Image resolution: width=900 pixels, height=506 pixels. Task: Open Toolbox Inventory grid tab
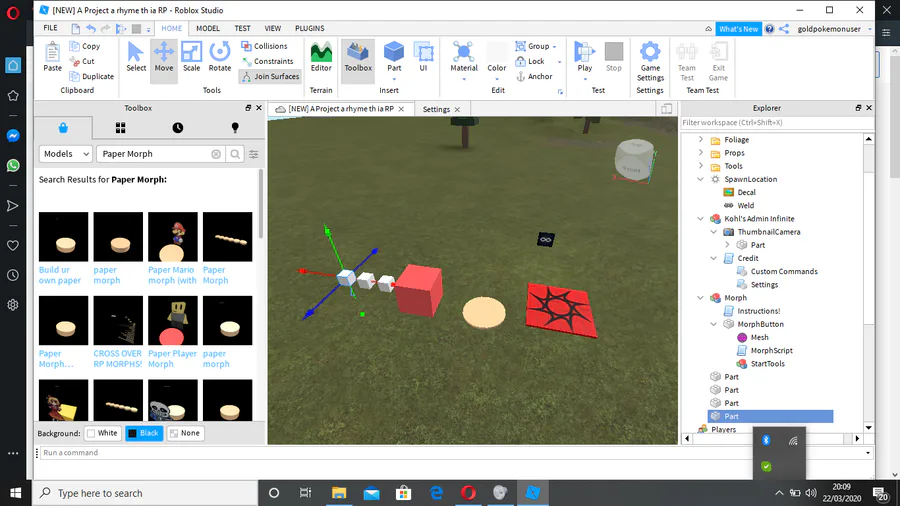coord(120,128)
